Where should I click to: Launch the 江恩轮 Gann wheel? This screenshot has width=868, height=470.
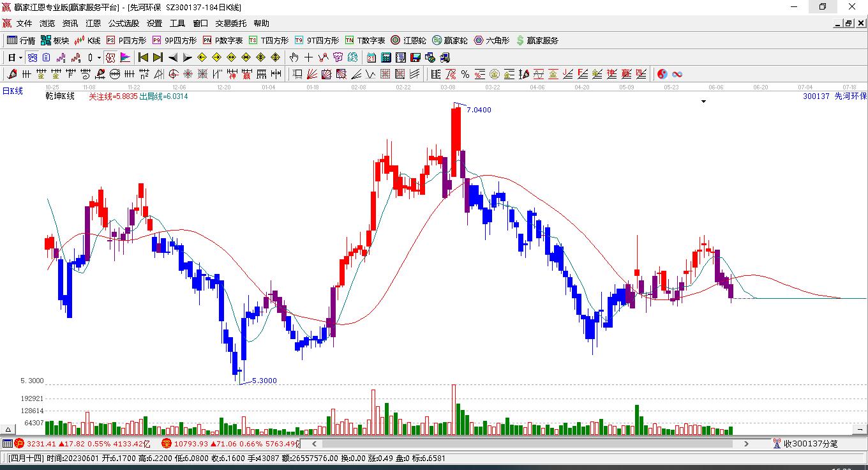click(x=408, y=40)
